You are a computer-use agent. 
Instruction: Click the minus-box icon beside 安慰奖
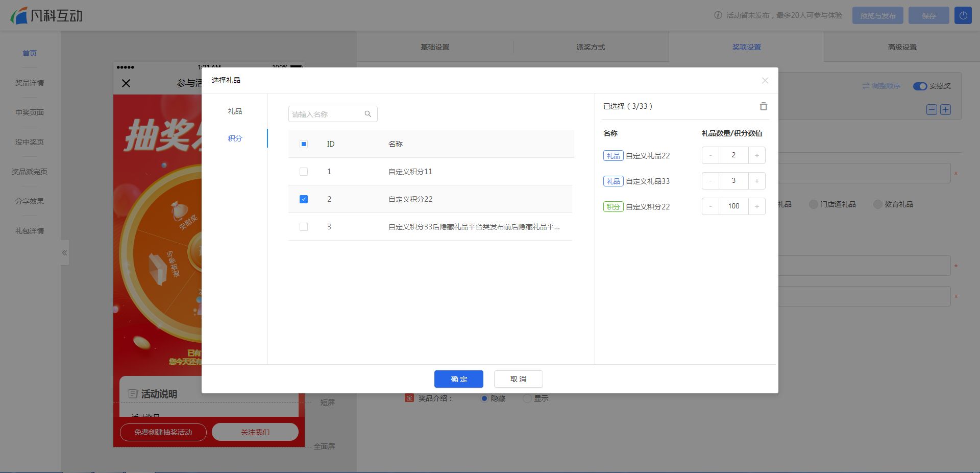pyautogui.click(x=932, y=109)
